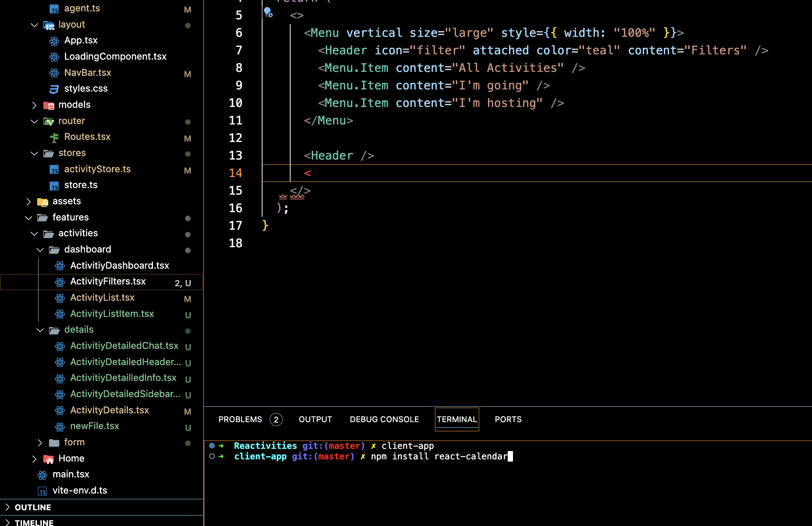The width and height of the screenshot is (812, 526).
Task: Click the React icon beside ActivityDetails.tsx
Action: 60,411
